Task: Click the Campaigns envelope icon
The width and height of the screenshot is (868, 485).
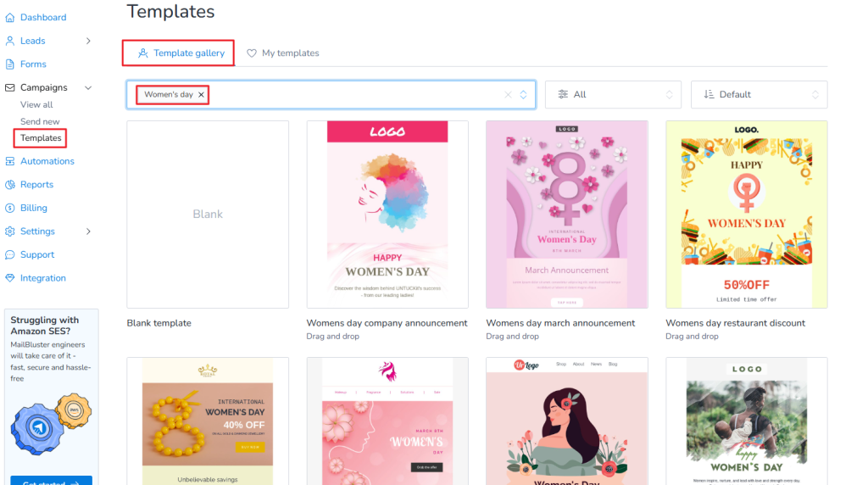Action: [10, 87]
